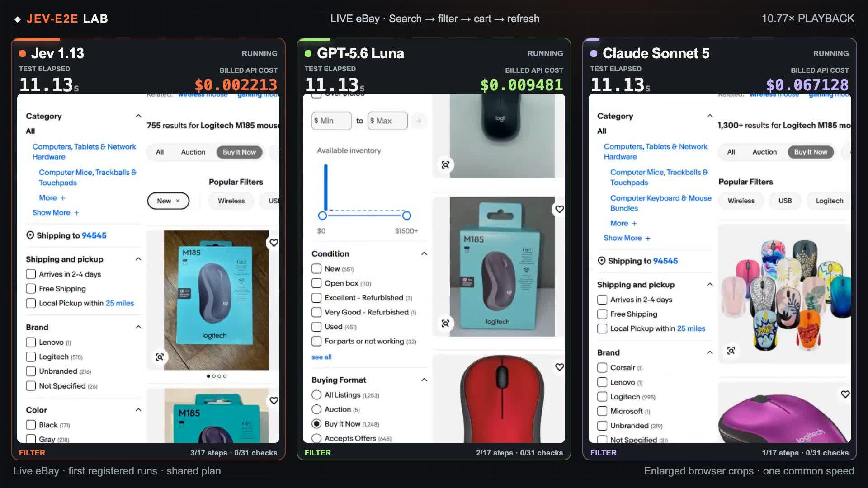The image size is (868, 488).
Task: Focus the $ Min price field in Luna panel
Action: coord(331,121)
